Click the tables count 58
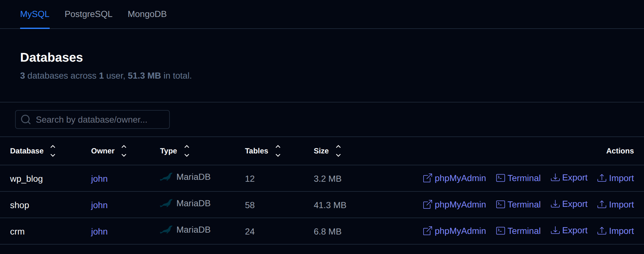Image resolution: width=644 pixels, height=254 pixels. point(250,205)
